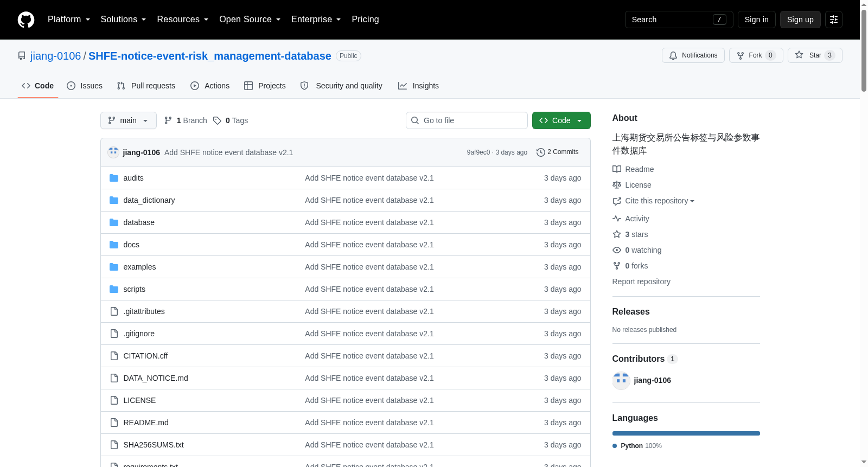Image resolution: width=868 pixels, height=467 pixels.
Task: Click the CITATION.cff file icon
Action: tap(114, 356)
